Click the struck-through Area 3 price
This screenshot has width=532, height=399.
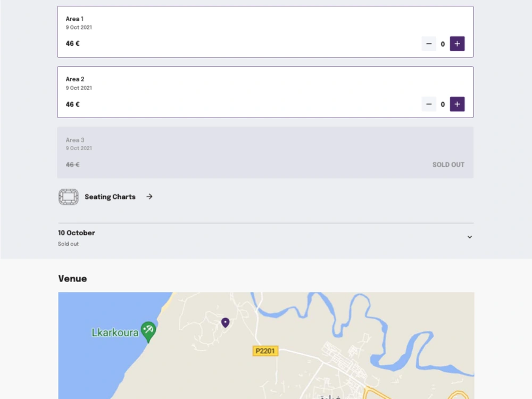pyautogui.click(x=72, y=165)
